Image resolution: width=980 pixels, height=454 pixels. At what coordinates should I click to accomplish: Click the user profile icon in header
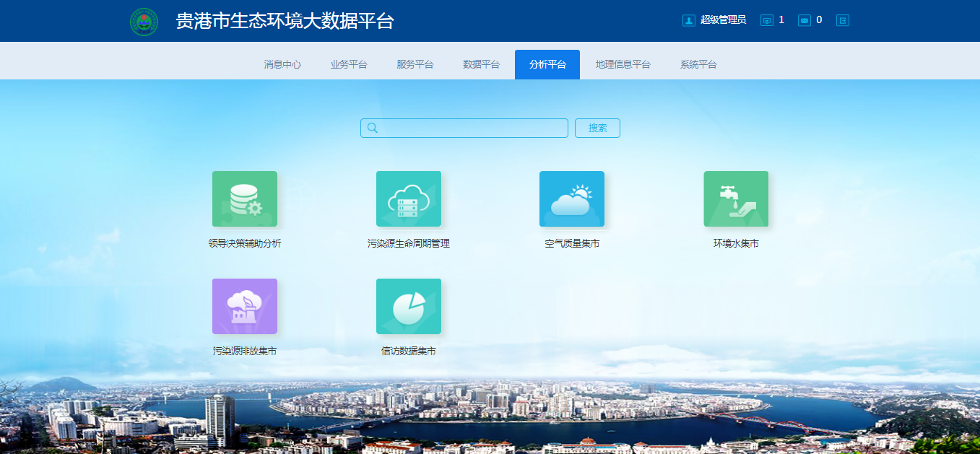click(688, 20)
